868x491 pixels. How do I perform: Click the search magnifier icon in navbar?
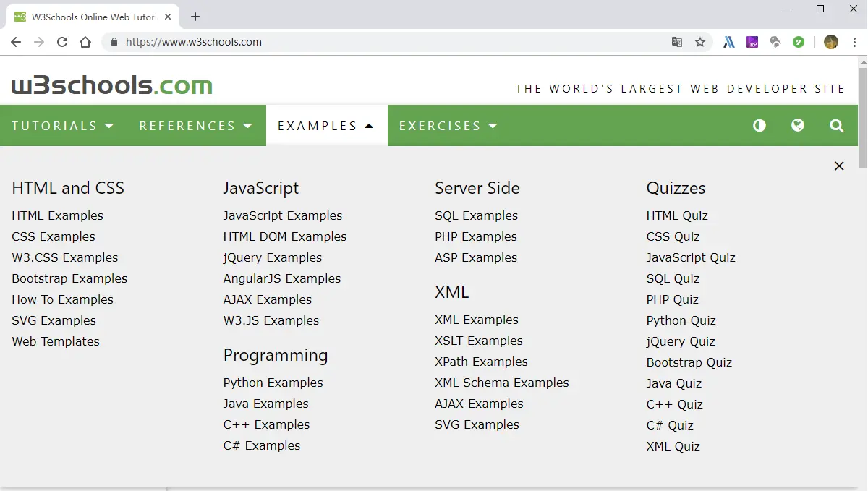point(837,126)
